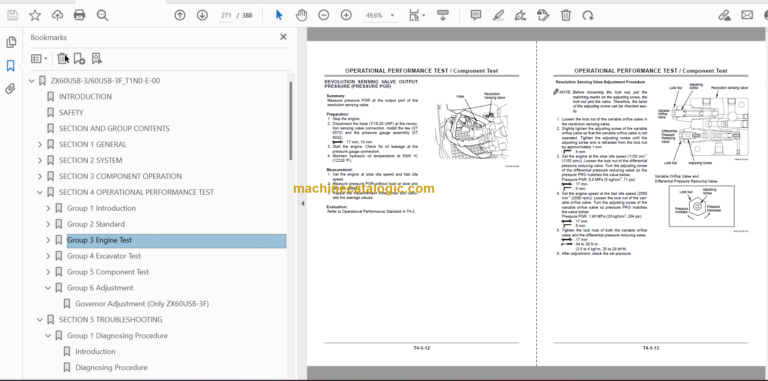Share a link to the file
The height and width of the screenshot is (381, 768).
(724, 15)
